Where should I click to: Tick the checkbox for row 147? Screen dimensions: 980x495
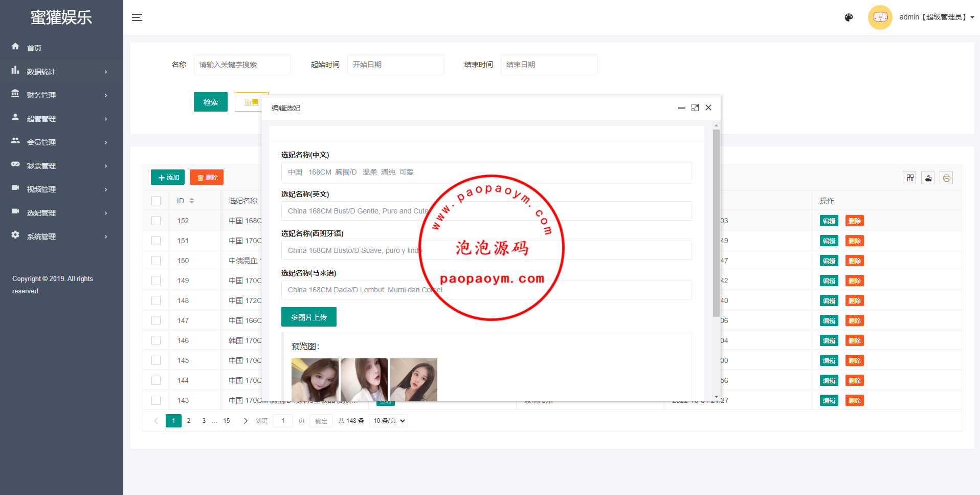click(156, 320)
